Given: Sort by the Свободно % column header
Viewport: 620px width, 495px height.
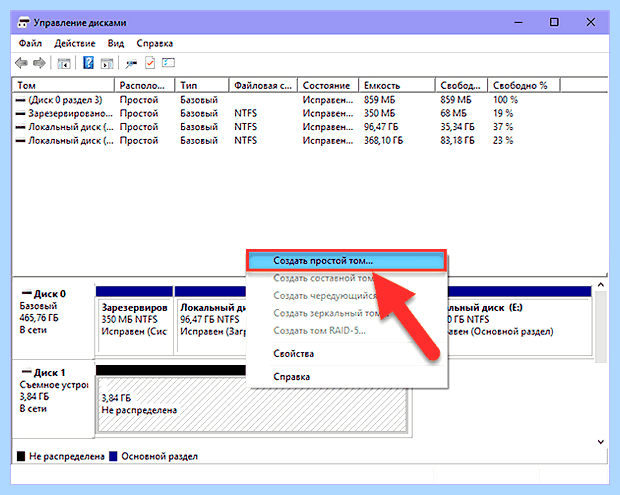Looking at the screenshot, I should tap(524, 85).
